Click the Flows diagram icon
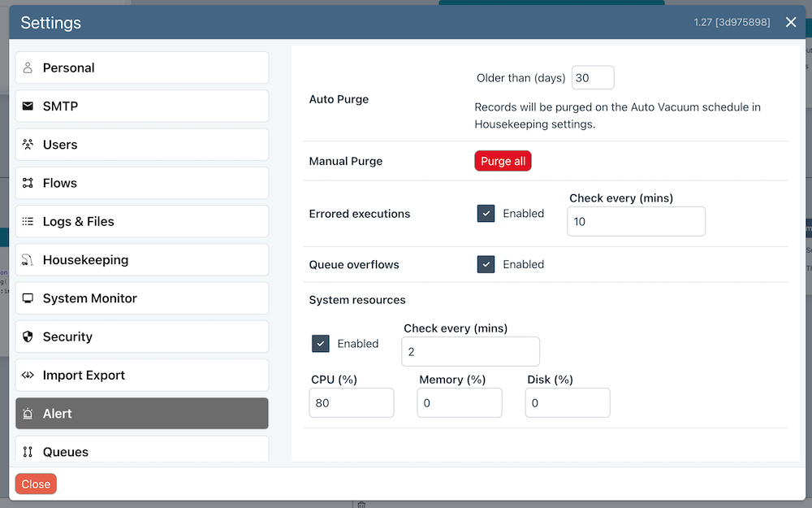812x508 pixels. (28, 183)
